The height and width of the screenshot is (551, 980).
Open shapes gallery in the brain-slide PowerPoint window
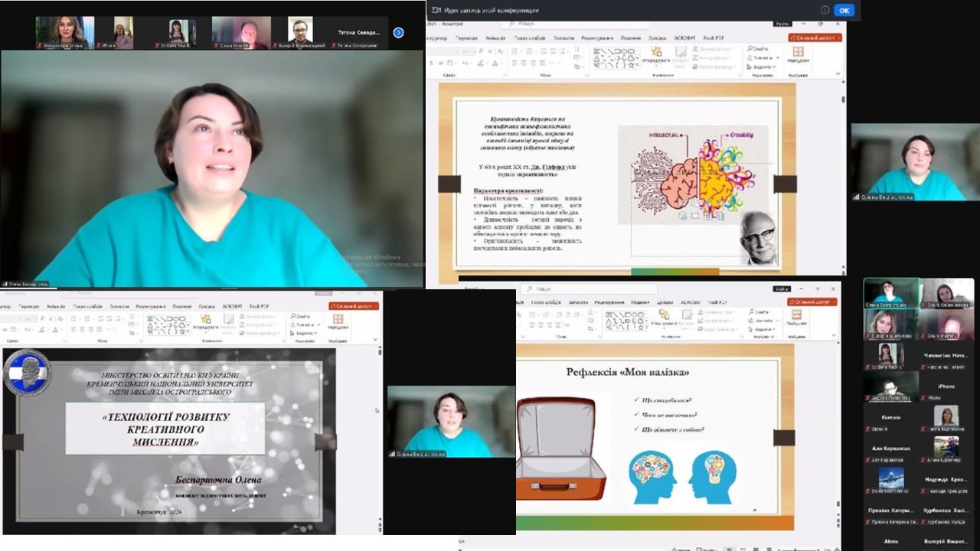[617, 59]
